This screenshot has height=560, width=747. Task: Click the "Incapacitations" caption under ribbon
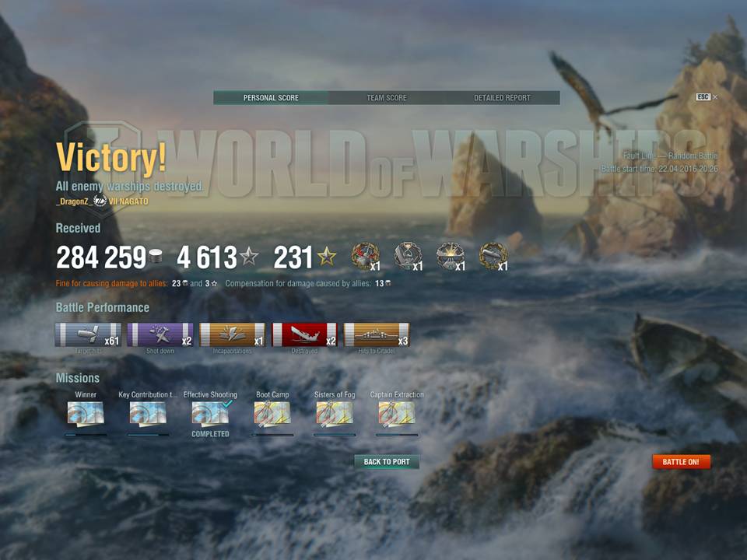233,351
